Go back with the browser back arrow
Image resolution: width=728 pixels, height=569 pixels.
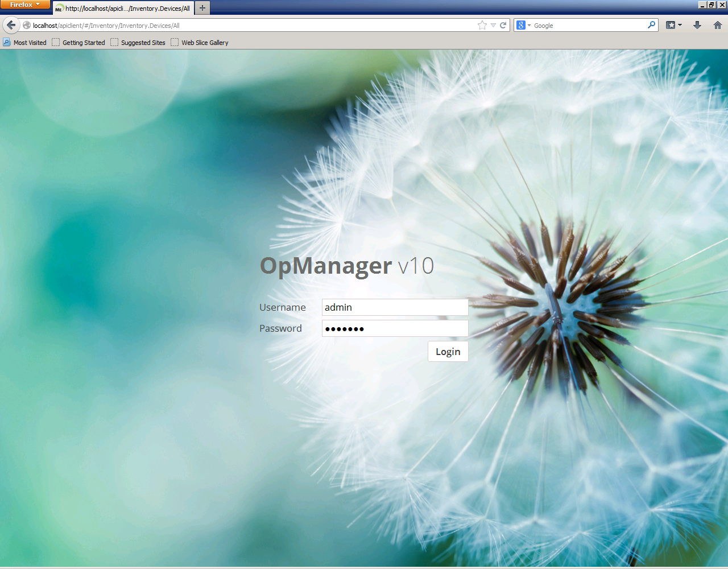[x=11, y=25]
